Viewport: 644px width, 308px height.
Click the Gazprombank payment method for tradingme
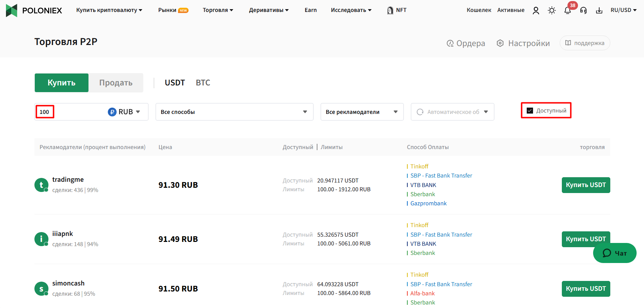[428, 203]
